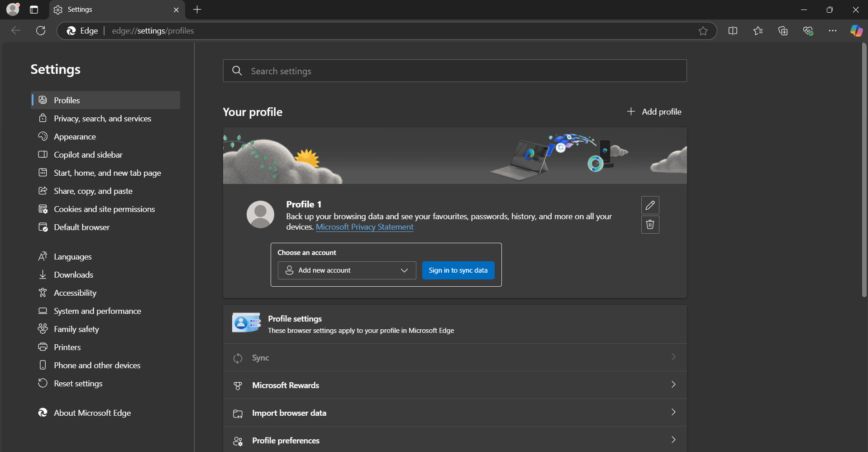Open the Microsoft Privacy Statement link
This screenshot has width=868, height=452.
[364, 227]
